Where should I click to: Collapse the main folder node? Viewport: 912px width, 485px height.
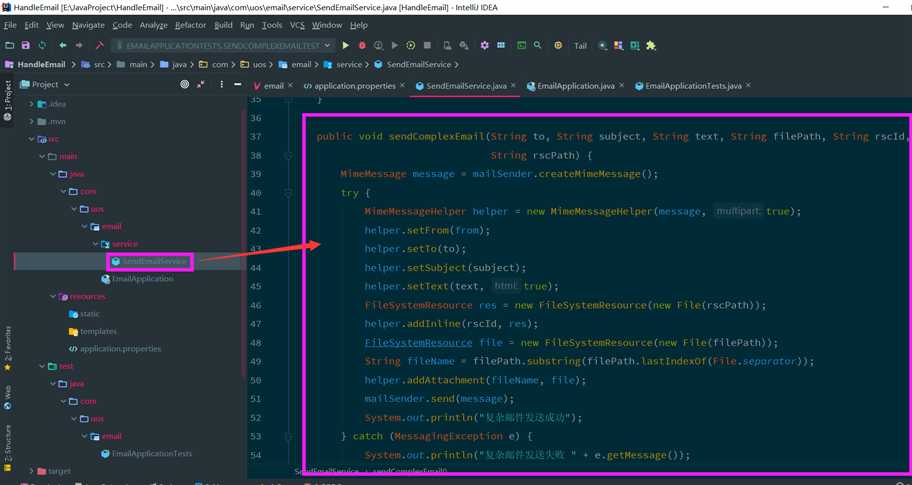tap(42, 156)
